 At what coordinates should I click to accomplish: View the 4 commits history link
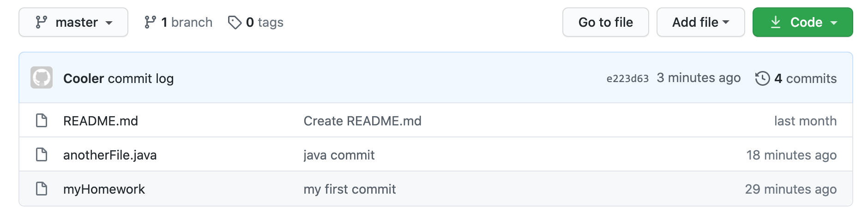pos(805,78)
